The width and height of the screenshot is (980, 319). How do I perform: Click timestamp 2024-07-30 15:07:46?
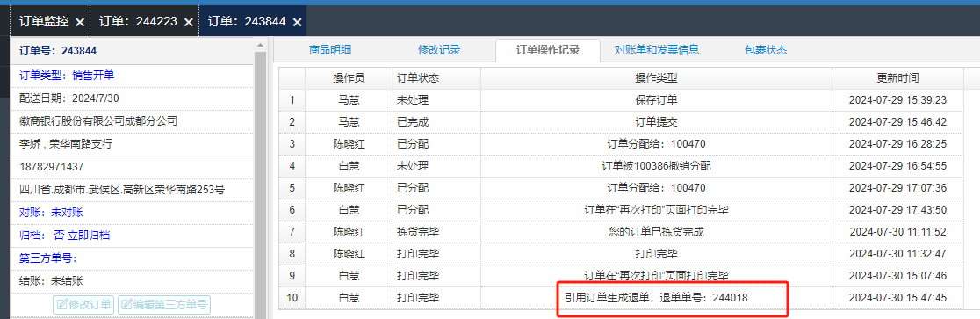[897, 275]
